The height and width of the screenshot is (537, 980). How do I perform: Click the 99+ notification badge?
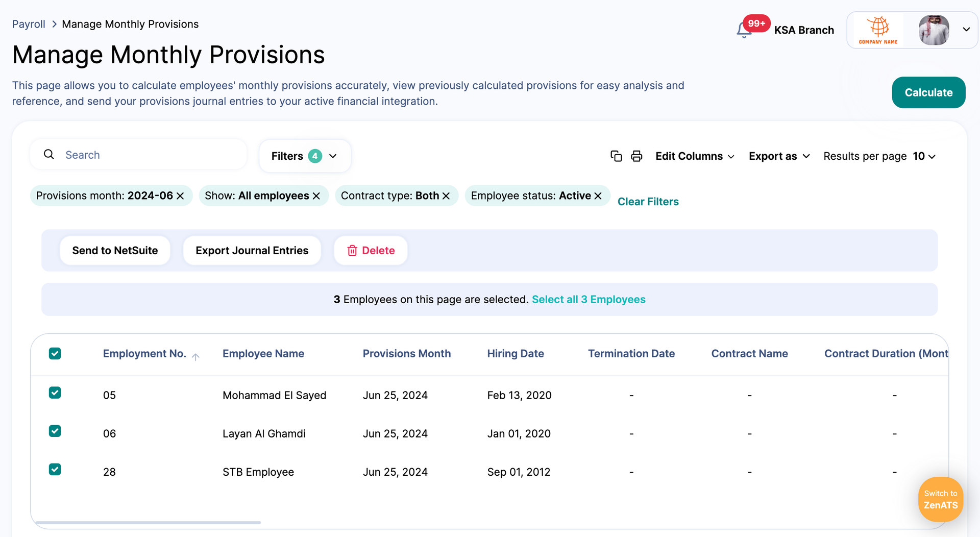point(756,23)
